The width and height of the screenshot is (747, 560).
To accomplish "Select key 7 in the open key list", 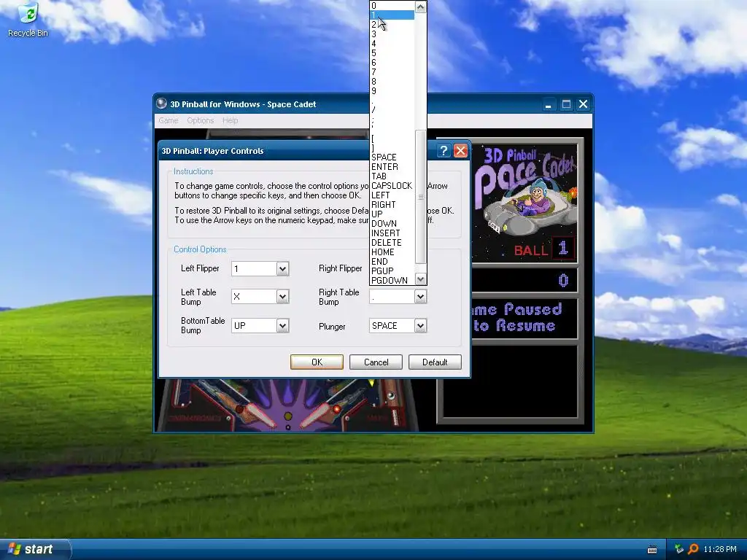I will pyautogui.click(x=392, y=72).
